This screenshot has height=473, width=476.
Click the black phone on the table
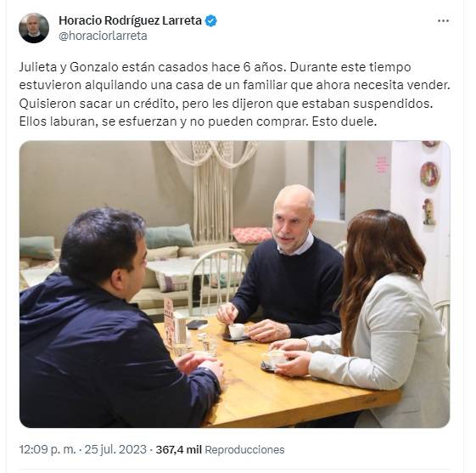pyautogui.click(x=197, y=324)
